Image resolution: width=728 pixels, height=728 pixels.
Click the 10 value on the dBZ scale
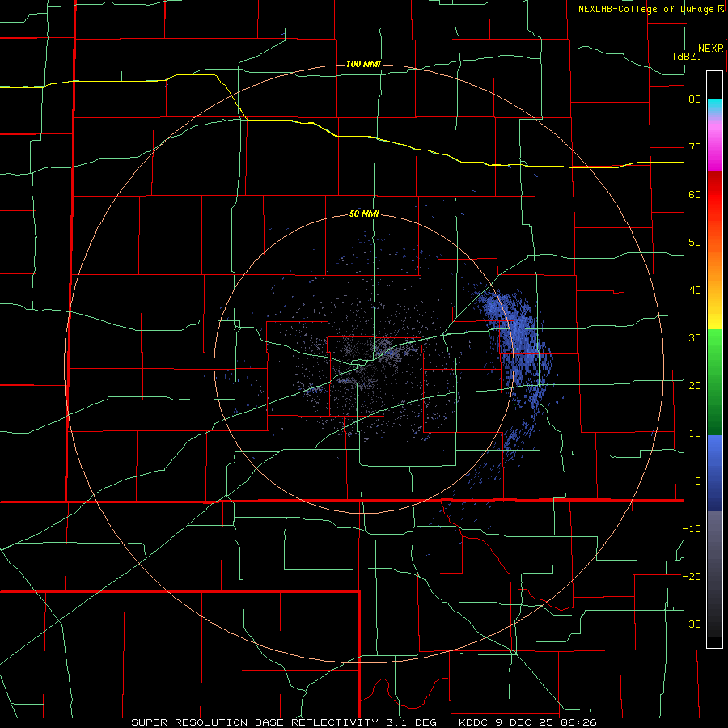tap(695, 434)
